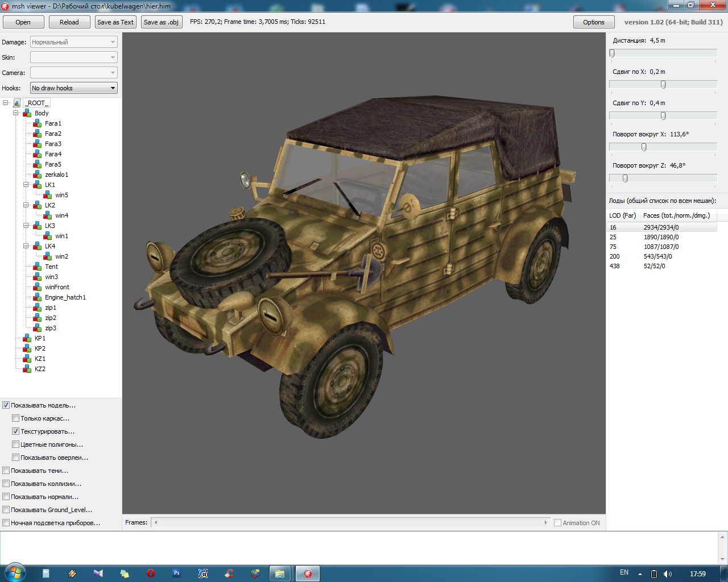Click the mesh icon next to winFront
728x582 pixels.
click(37, 287)
